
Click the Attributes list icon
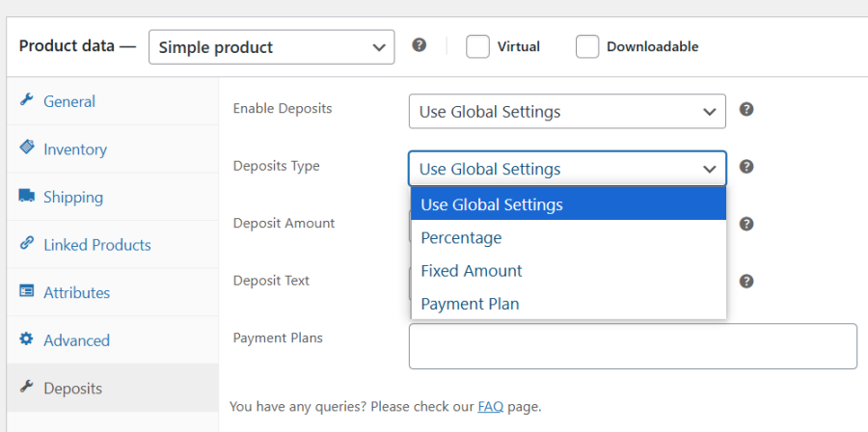tap(27, 291)
